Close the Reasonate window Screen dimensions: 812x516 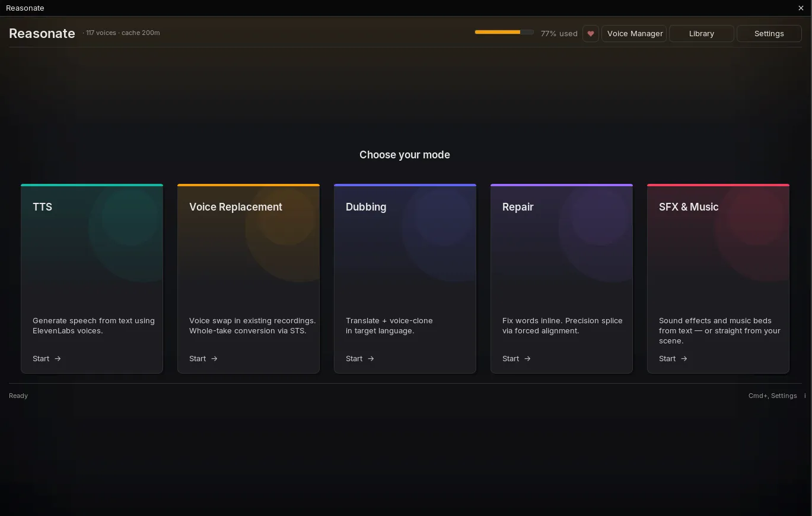pyautogui.click(x=801, y=8)
